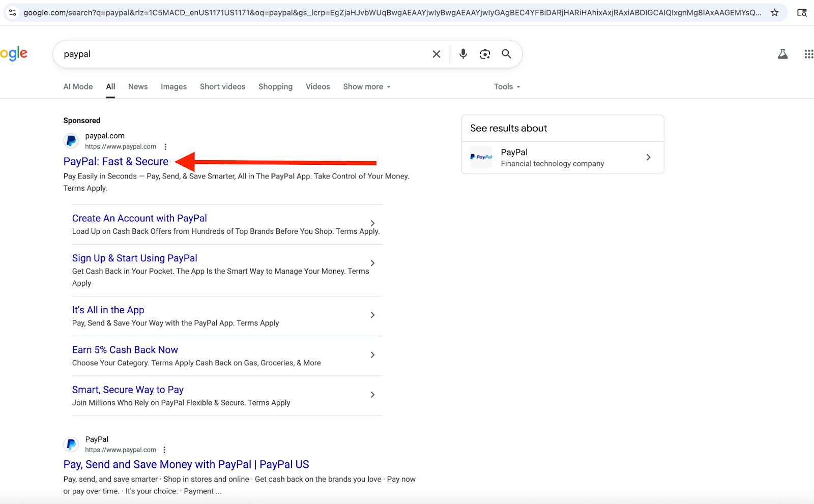The width and height of the screenshot is (814, 504).
Task: Open the Google logo home link
Action: tap(14, 53)
